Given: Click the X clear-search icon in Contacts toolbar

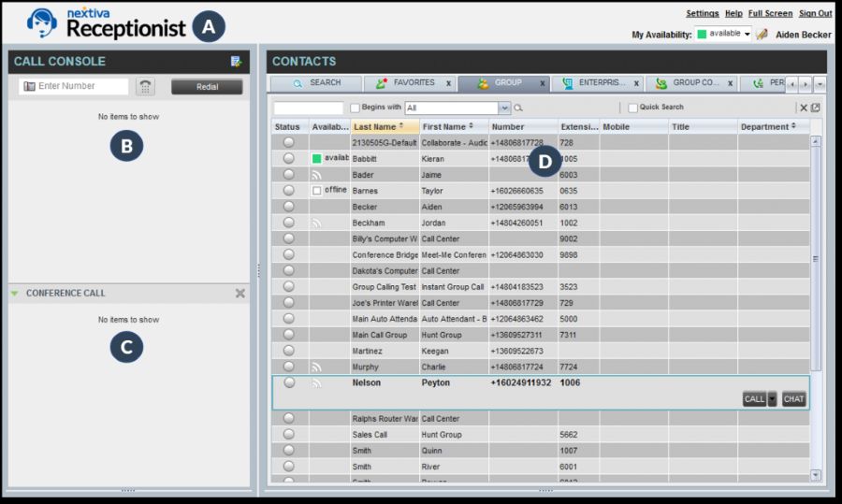Looking at the screenshot, I should click(804, 108).
